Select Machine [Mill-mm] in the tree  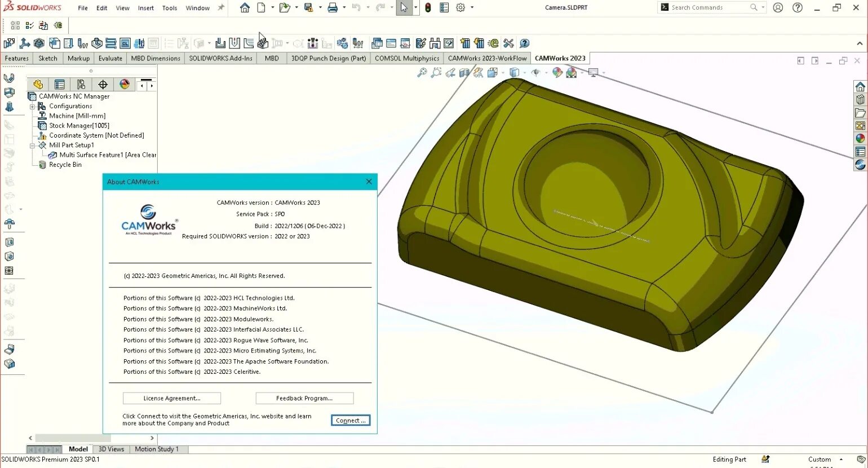77,116
